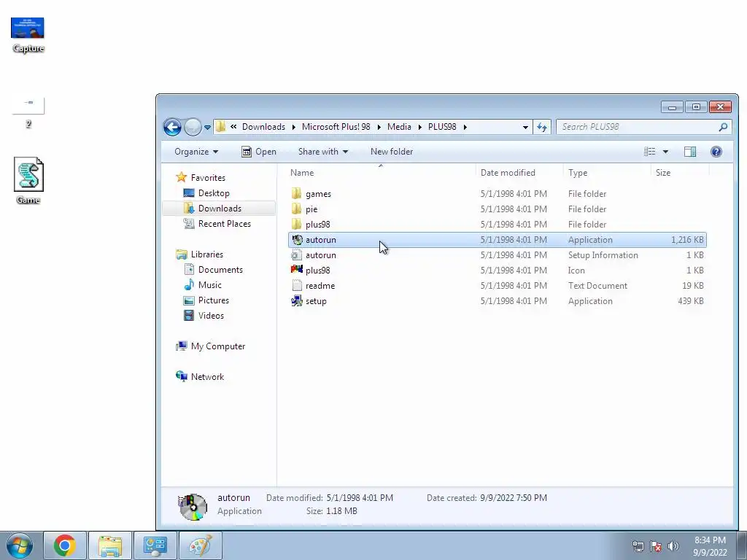Open the Organize menu

196,152
